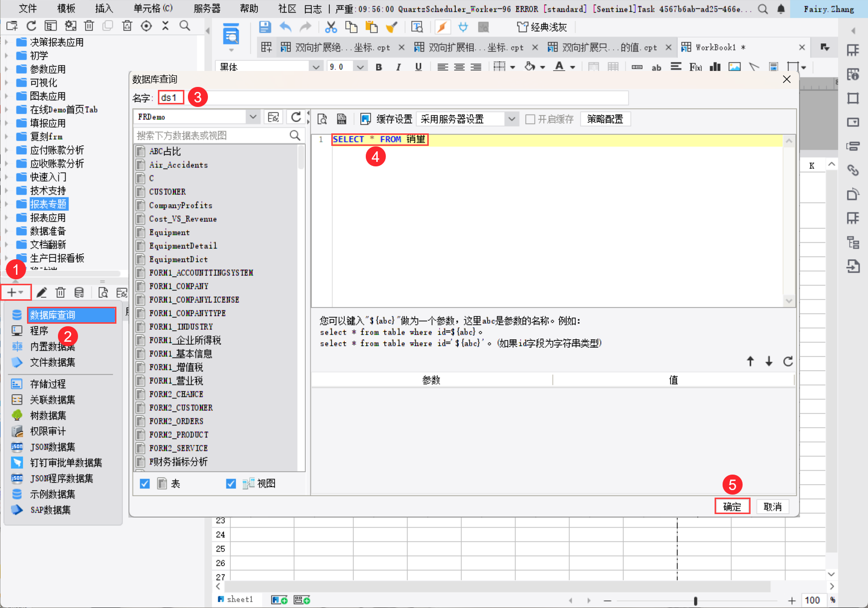The height and width of the screenshot is (608, 868).
Task: Adjust the zoom slider in the status bar
Action: click(695, 601)
